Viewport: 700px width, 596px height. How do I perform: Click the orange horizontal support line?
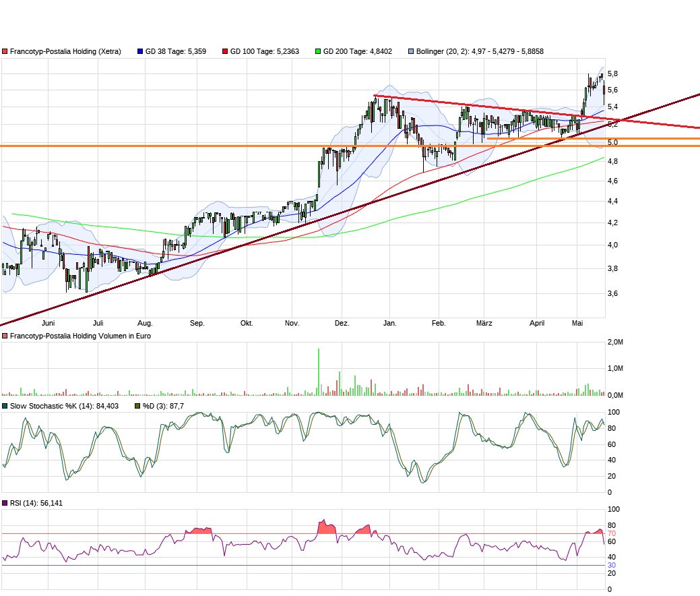tap(202, 145)
